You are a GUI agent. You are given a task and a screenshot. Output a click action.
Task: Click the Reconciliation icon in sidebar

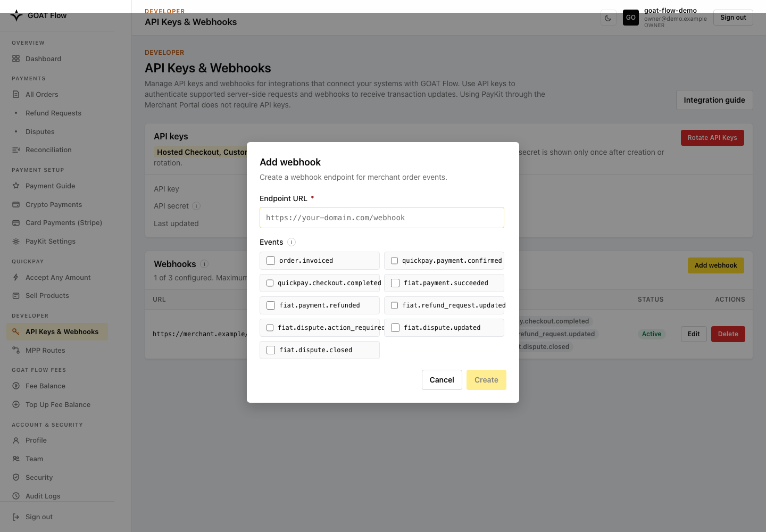click(x=16, y=150)
